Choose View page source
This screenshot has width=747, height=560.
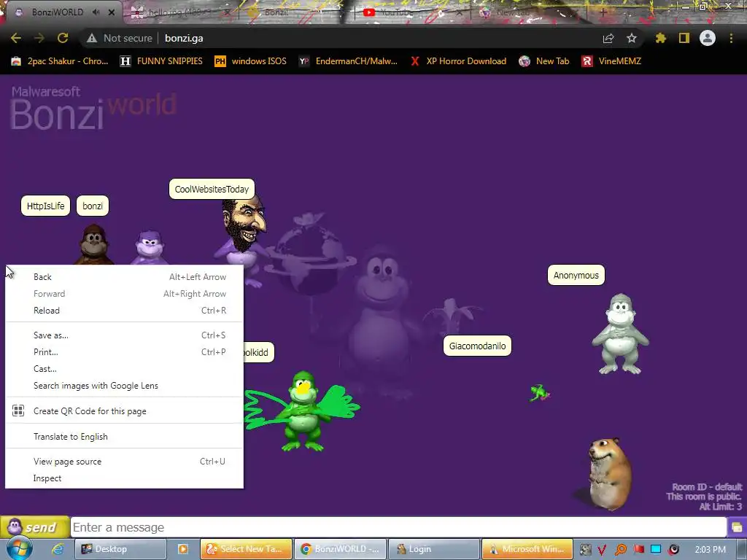[x=124, y=462]
